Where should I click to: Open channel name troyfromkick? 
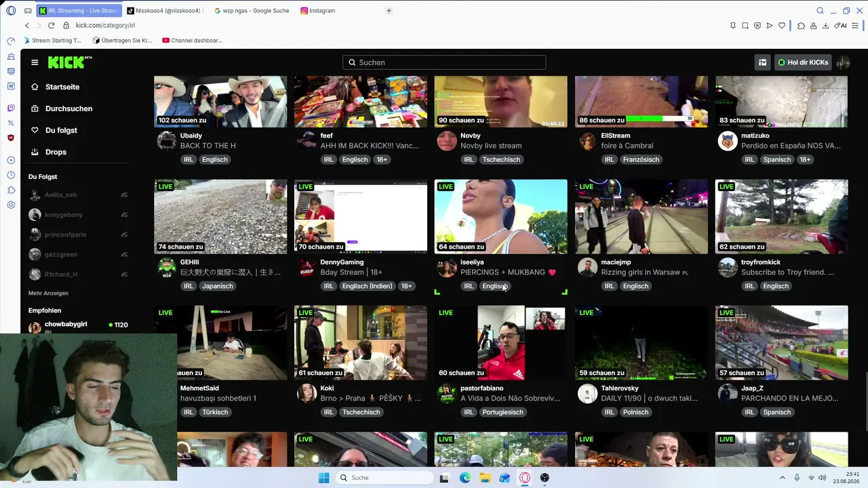(x=761, y=262)
